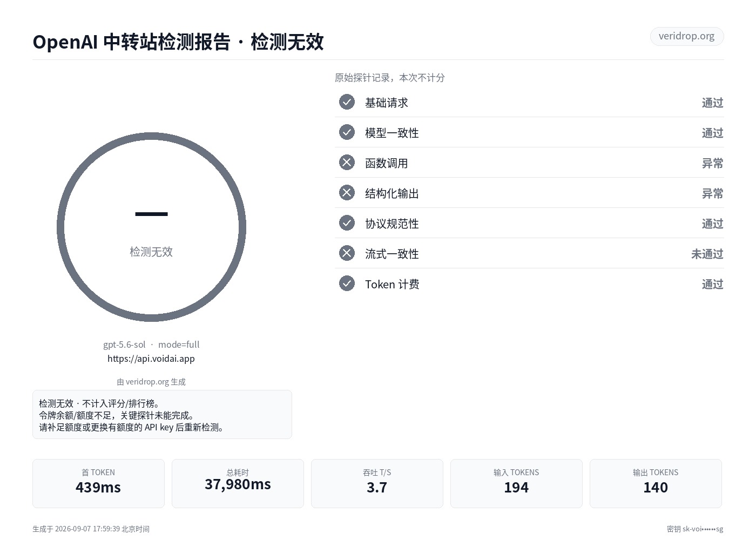Viewport: 756px width, 540px height.
Task: Click the 异常 status for 函数调用
Action: [712, 163]
